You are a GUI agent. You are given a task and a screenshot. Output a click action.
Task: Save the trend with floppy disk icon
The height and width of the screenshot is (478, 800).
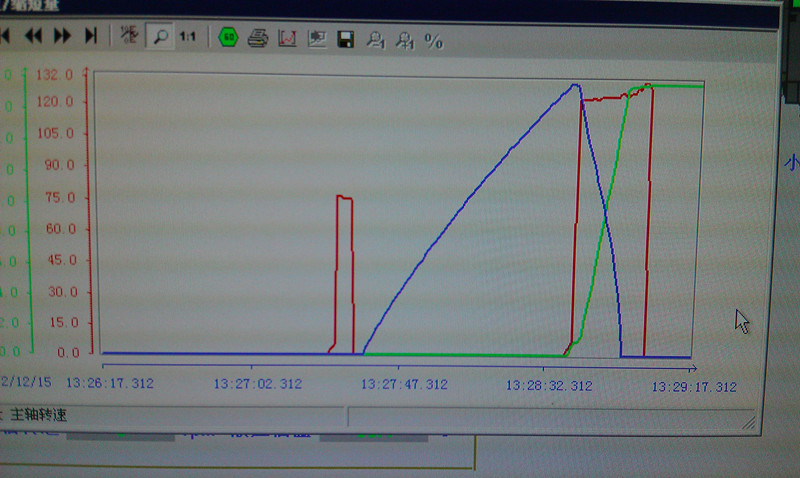[x=346, y=40]
